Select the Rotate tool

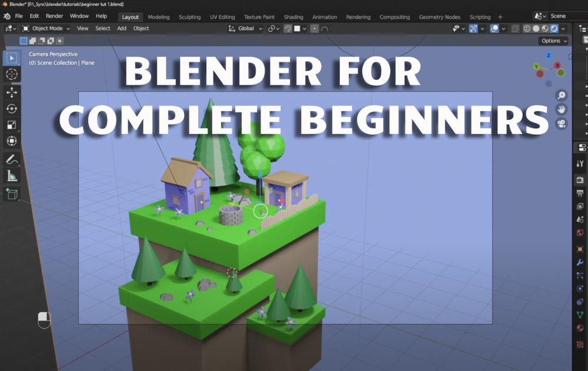[x=11, y=108]
